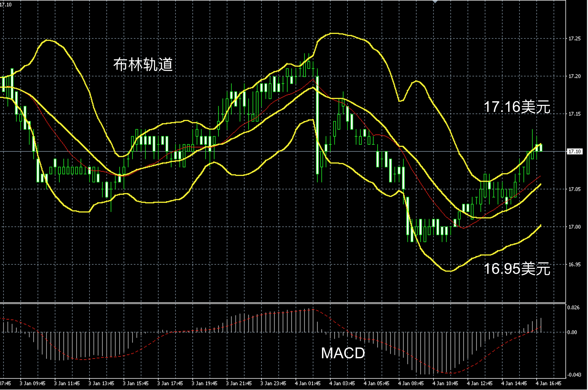Viewport: 588px width, 390px height.
Task: Click the 17.15 price scale tick
Action: tap(574, 114)
